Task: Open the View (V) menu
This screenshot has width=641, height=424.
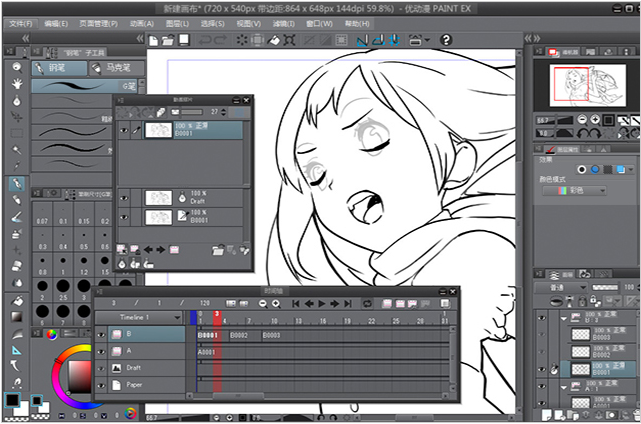Action: 249,23
